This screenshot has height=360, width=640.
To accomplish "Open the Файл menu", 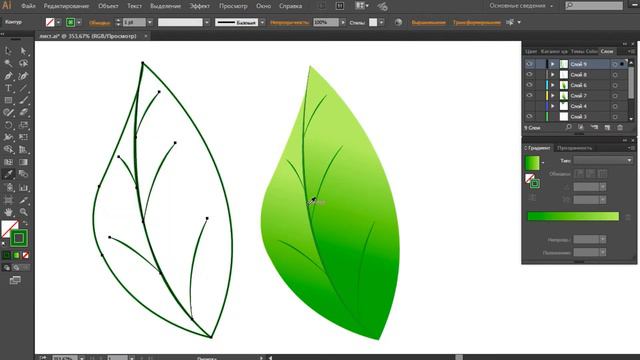I will [28, 6].
